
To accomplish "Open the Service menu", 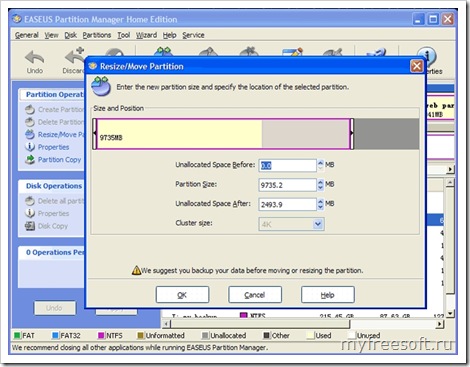I will pyautogui.click(x=193, y=35).
